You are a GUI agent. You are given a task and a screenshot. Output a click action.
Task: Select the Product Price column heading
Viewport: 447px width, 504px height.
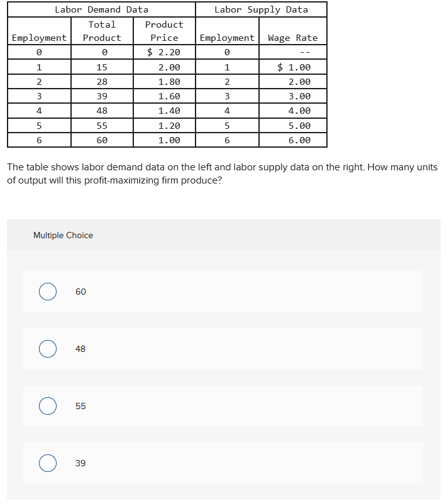pyautogui.click(x=164, y=31)
